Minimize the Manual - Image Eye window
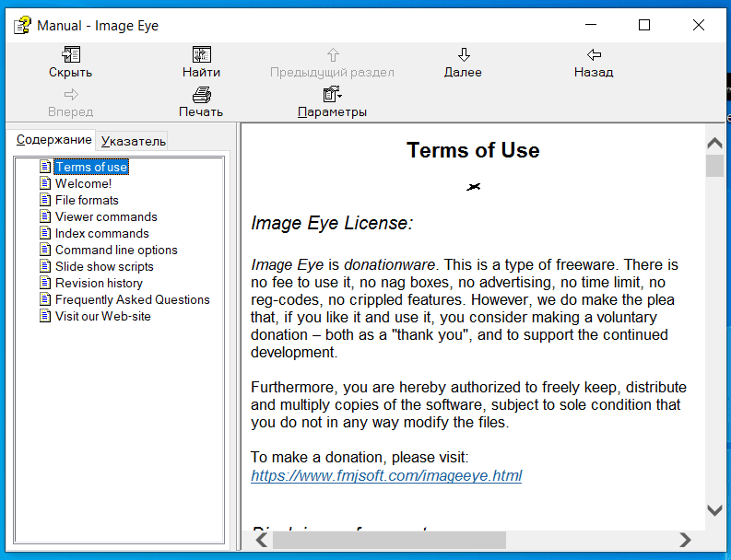Screen dimensions: 731x560 (591, 25)
